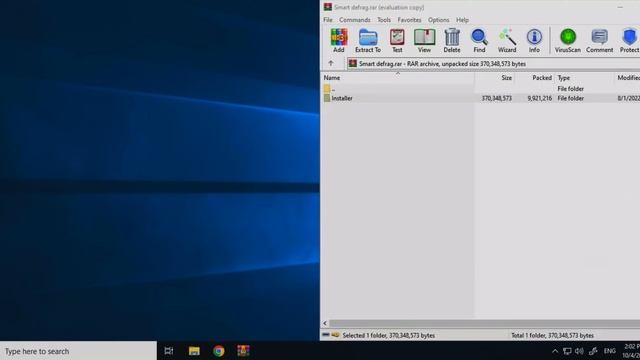Open network status tray icon
Screen dimensions: 640x360
[567, 351]
